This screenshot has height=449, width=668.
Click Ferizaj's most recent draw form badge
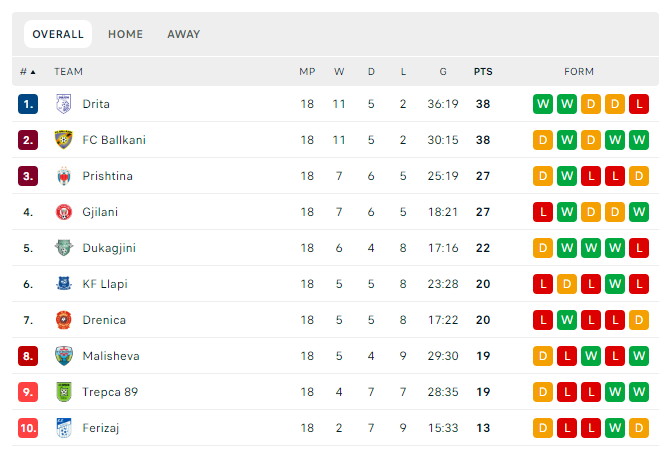[x=639, y=428]
